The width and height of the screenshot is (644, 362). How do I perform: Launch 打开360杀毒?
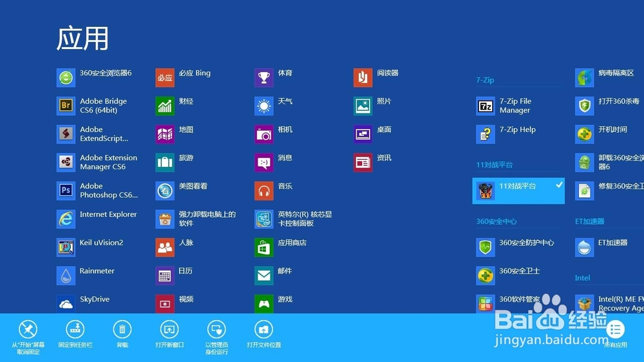point(585,106)
